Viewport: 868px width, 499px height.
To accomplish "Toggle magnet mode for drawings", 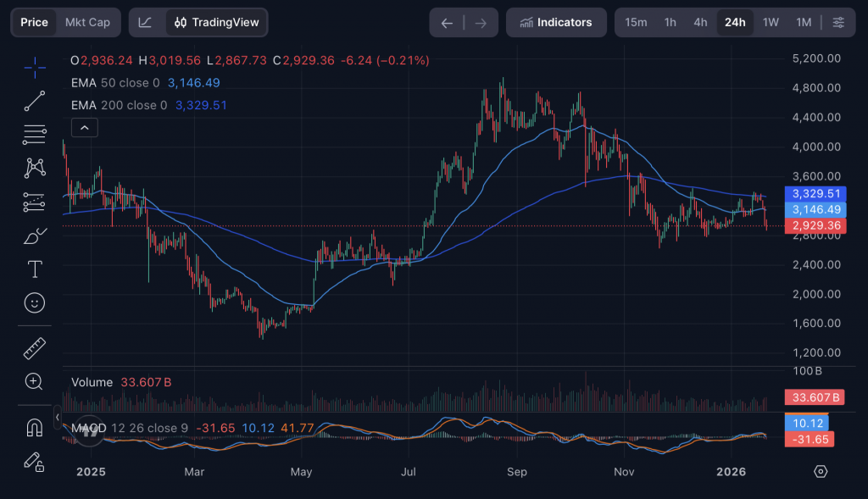I will point(35,427).
